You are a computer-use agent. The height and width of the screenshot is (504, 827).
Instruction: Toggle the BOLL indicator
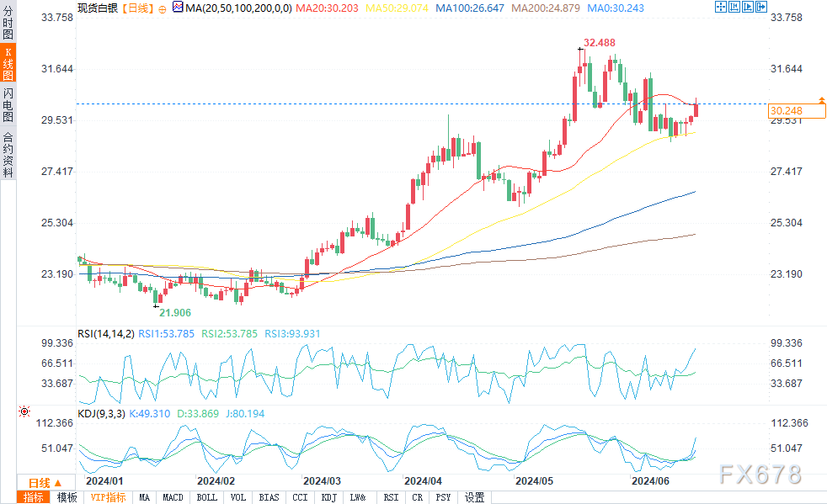[x=206, y=497]
